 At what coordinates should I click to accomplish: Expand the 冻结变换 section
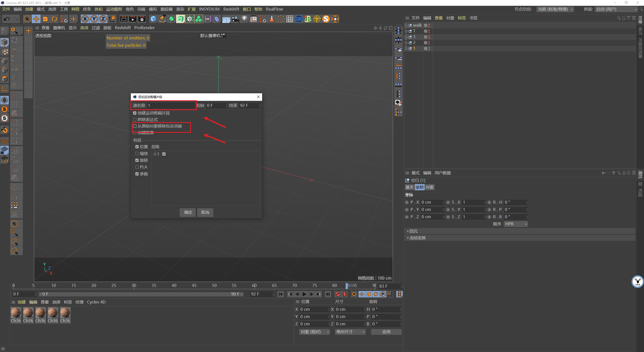click(417, 238)
